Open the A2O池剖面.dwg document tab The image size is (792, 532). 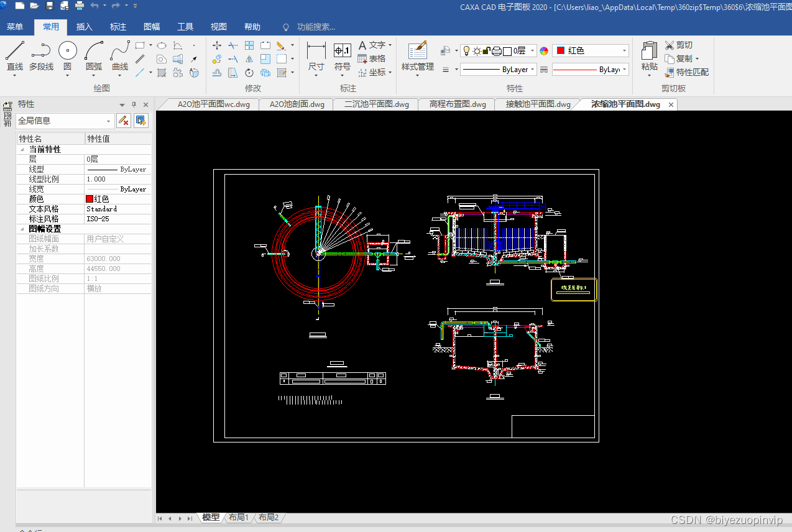[x=297, y=104]
